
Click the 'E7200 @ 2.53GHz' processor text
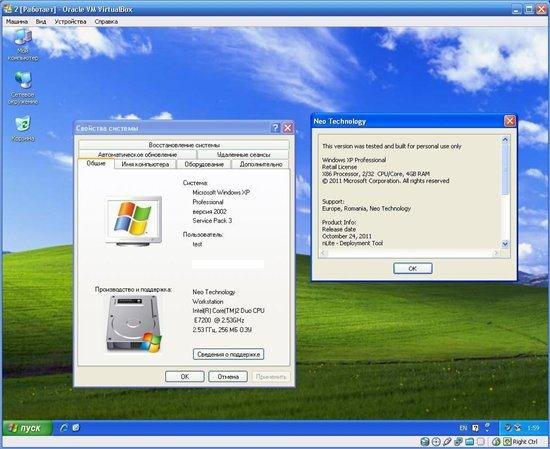coord(219,320)
